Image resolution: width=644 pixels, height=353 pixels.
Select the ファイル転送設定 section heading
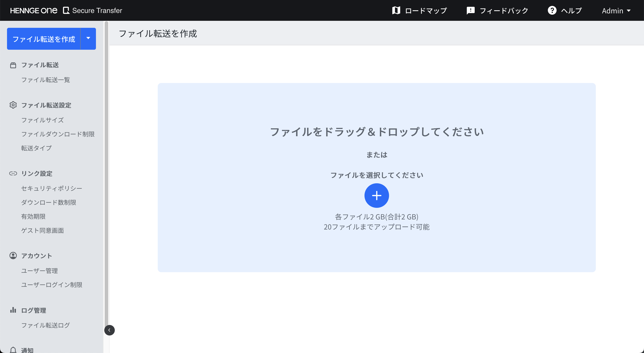pos(46,105)
